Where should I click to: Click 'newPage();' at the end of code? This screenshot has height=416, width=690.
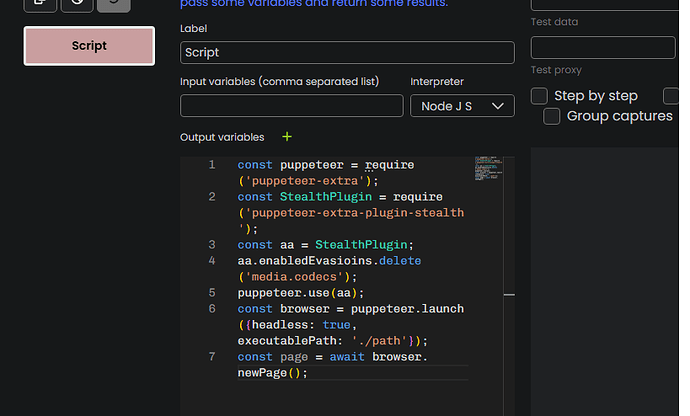(x=272, y=373)
